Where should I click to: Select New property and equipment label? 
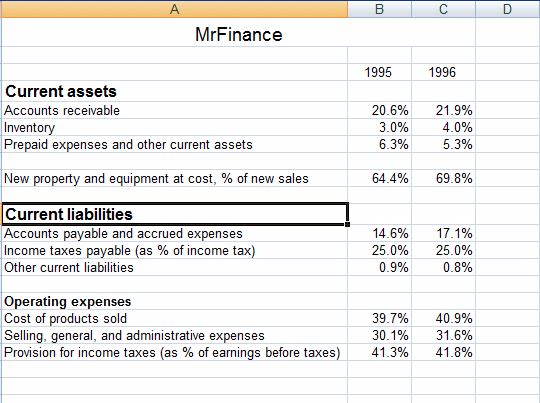pos(175,178)
